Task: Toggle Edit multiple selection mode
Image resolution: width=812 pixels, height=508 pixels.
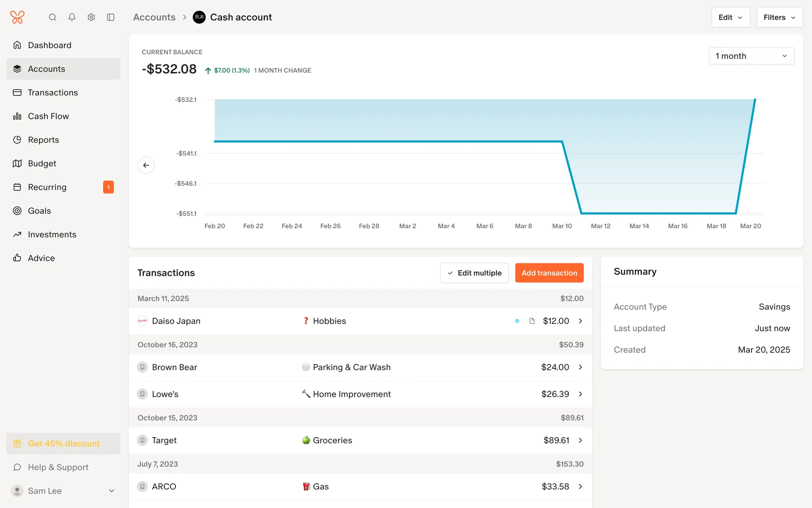Action: pyautogui.click(x=474, y=273)
